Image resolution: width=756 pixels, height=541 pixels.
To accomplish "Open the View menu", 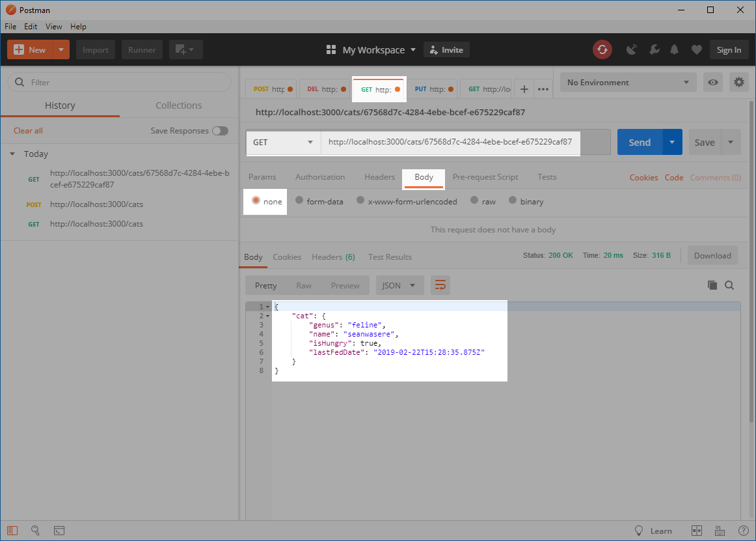I will coord(53,27).
